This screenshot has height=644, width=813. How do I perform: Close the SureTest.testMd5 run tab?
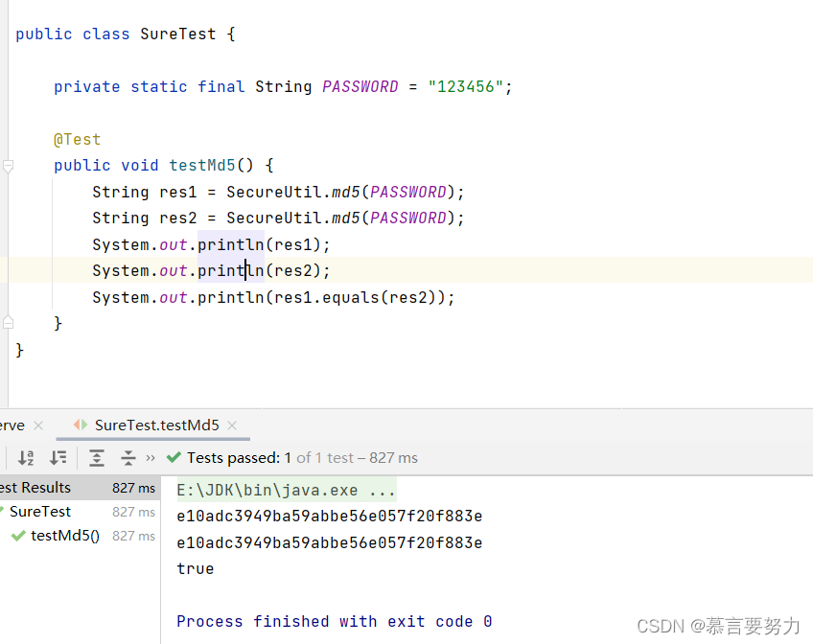click(232, 425)
